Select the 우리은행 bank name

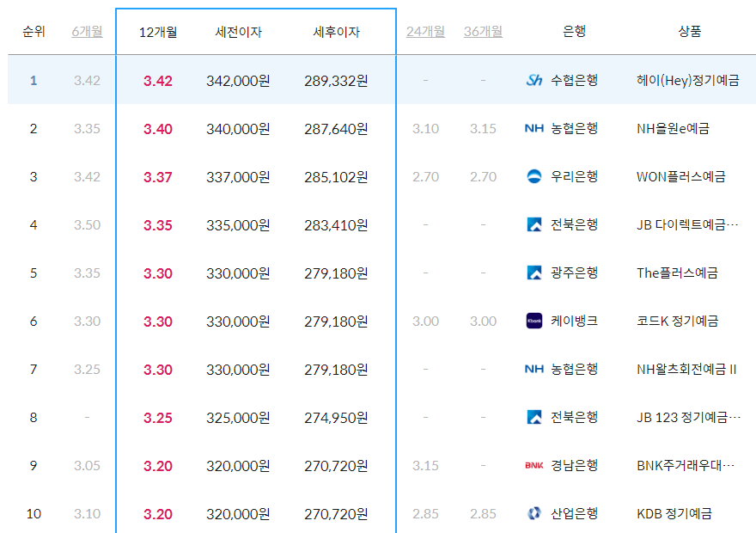(x=574, y=176)
